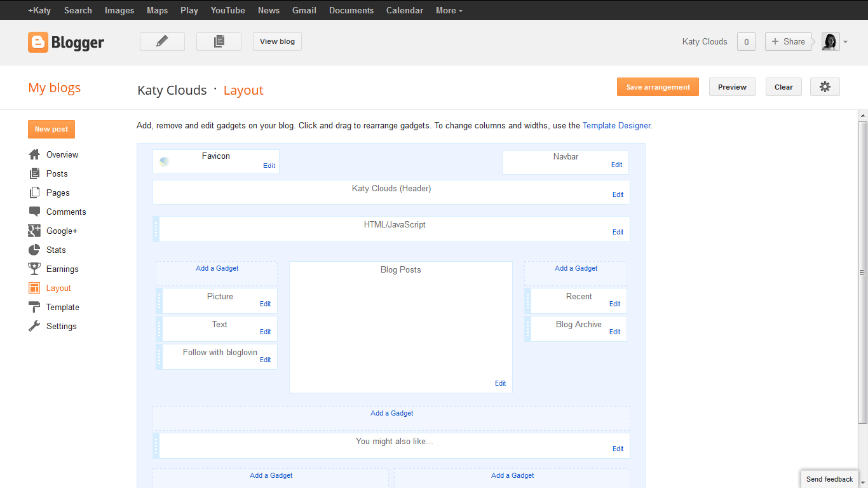This screenshot has height=488, width=868.
Task: Open the gear options icon near Preview
Action: pyautogui.click(x=825, y=86)
